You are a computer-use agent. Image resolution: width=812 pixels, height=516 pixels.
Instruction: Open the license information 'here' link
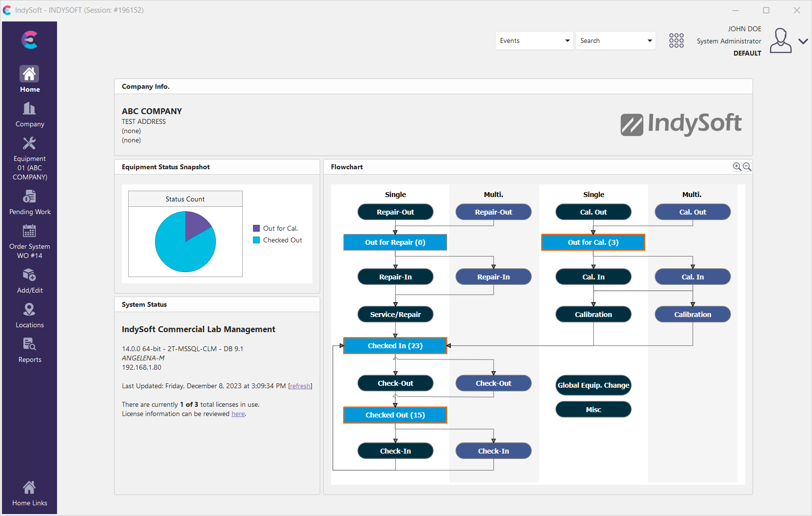tap(238, 414)
